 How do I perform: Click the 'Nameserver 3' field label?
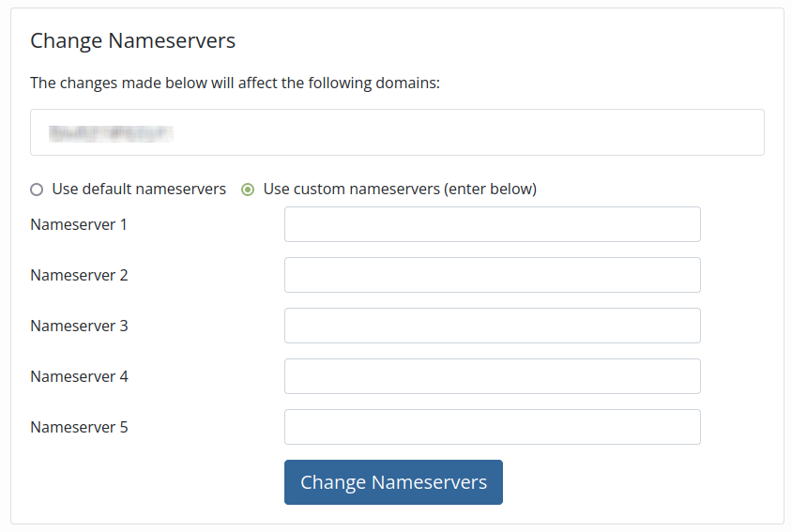point(80,326)
